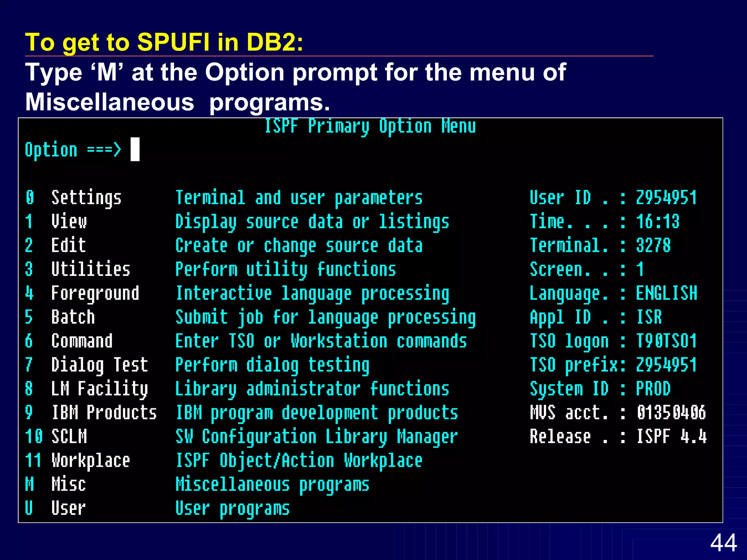This screenshot has width=747, height=560.
Task: Click the slide number 44
Action: click(x=723, y=543)
